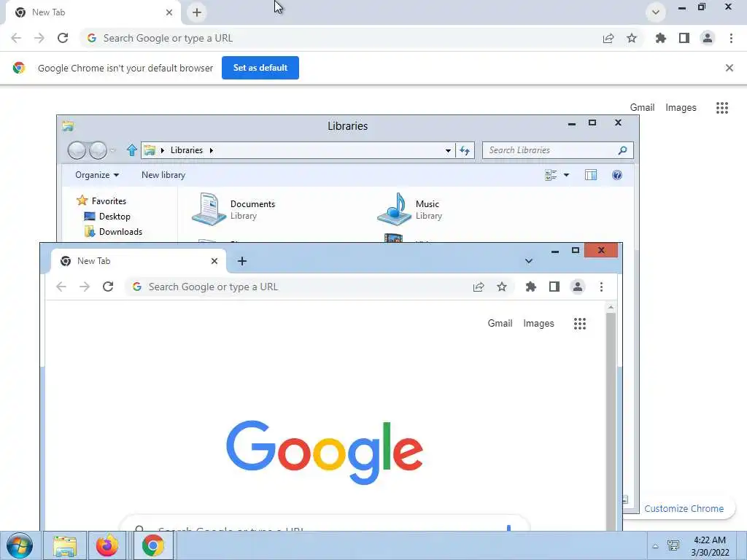
Task: Add new tab in back Chrome window
Action: click(197, 12)
